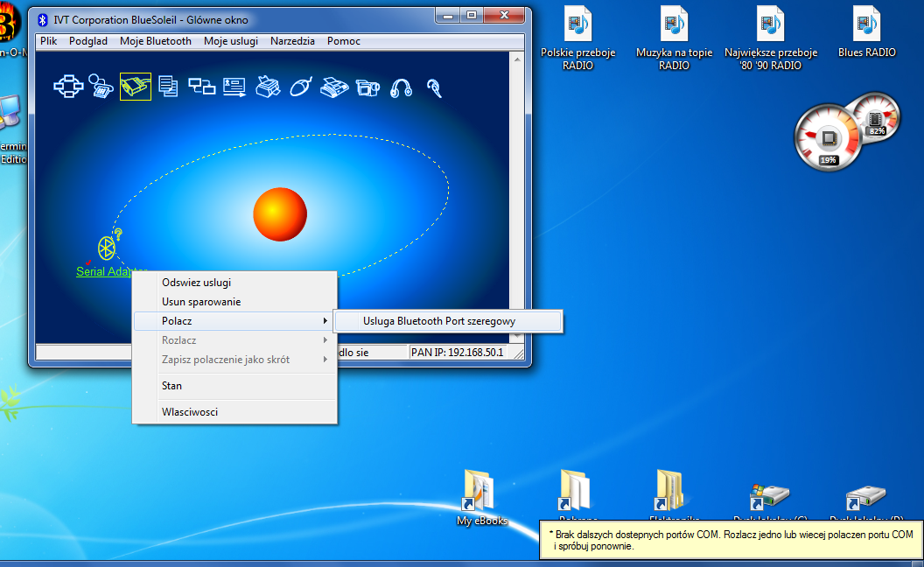Select the Headset earpiece service icon
Viewport: 924px width, 567px height.
pos(434,88)
